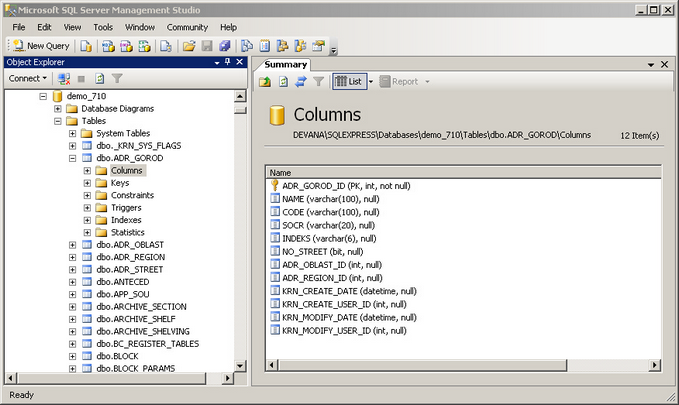
Task: Open main toolbar options overflow arrow
Action: click(333, 51)
